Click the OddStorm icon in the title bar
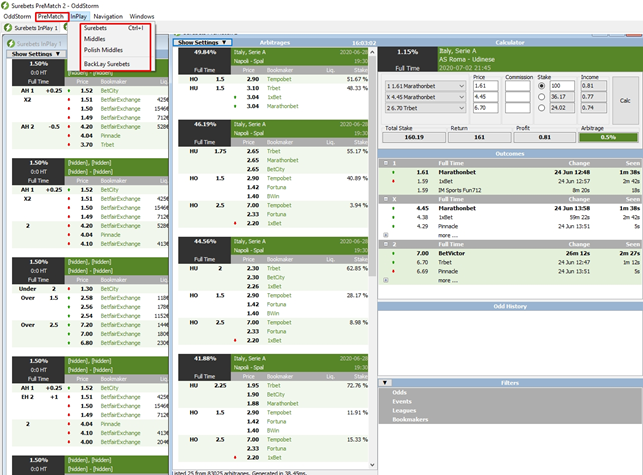This screenshot has height=475, width=643. coord(7,6)
